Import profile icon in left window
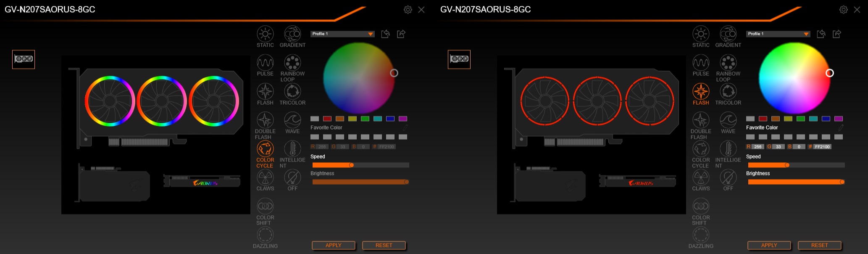 385,34
